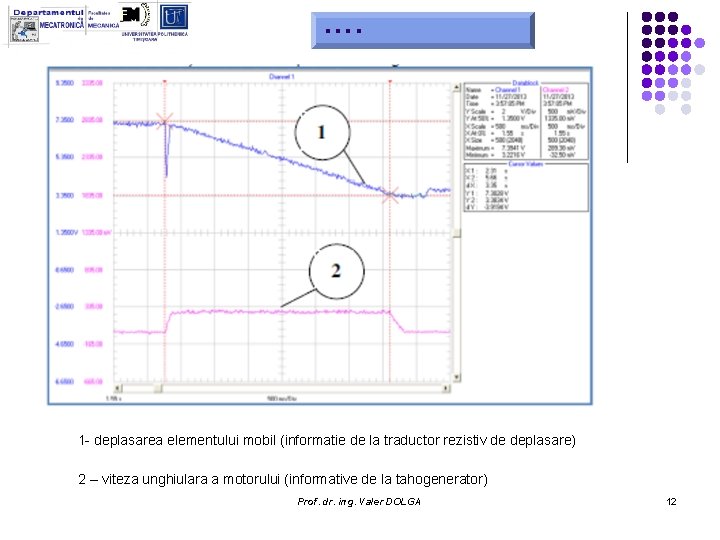The image size is (720, 540).
Task: Click the horizontal scrollbar thumb under the plot
Action: point(158,388)
